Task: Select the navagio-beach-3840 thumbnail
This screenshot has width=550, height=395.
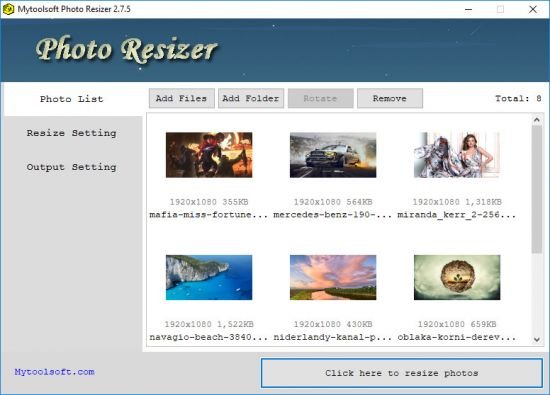Action: tap(209, 277)
